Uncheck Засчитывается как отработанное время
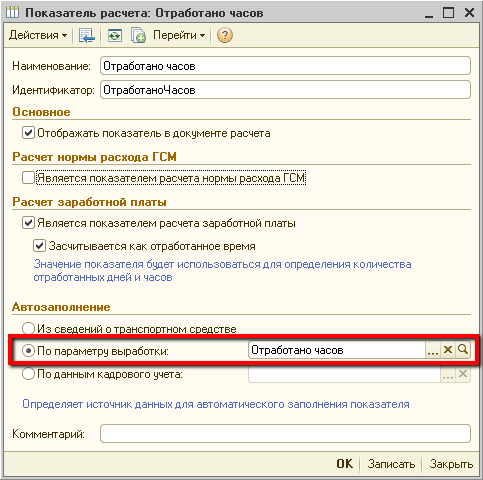Screen dimensions: 483x480 (39, 246)
